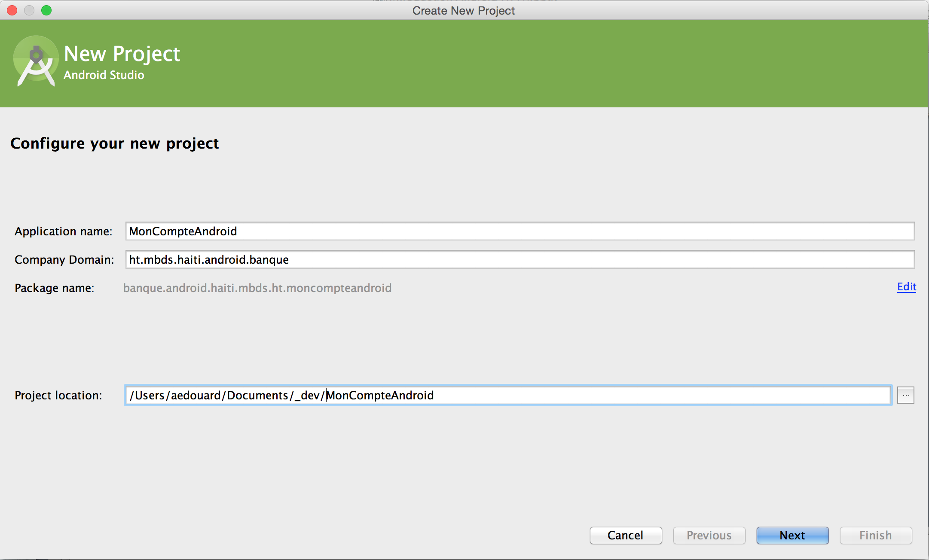The width and height of the screenshot is (929, 560).
Task: Click the green zoom window button
Action: (x=46, y=10)
